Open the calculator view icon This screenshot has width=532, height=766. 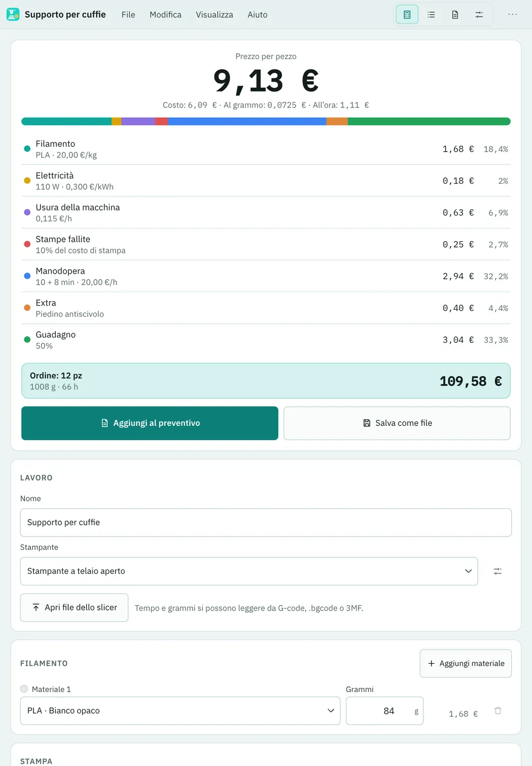(407, 14)
